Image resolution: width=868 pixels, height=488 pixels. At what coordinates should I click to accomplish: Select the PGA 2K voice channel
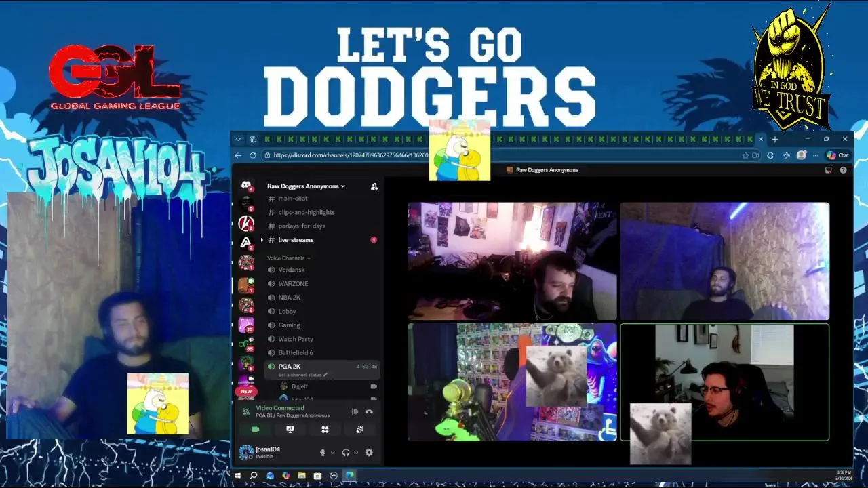(x=321, y=369)
